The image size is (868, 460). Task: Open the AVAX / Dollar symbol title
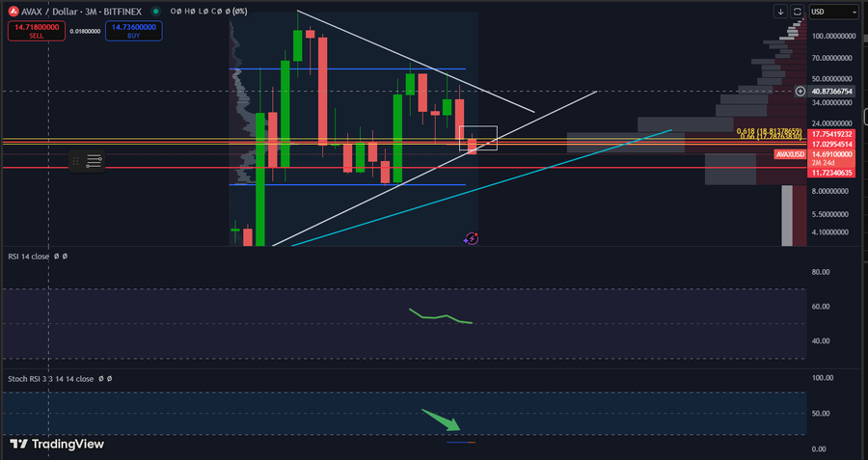(x=49, y=11)
